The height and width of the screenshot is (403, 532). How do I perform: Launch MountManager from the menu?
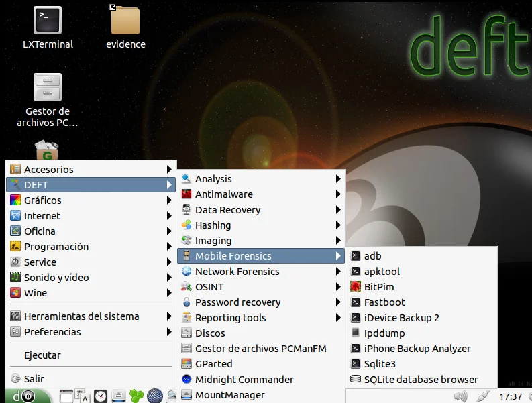coord(261,395)
